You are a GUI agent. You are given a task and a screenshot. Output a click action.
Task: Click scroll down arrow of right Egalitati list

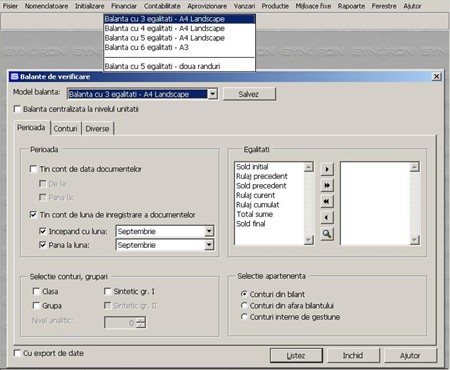coord(414,239)
